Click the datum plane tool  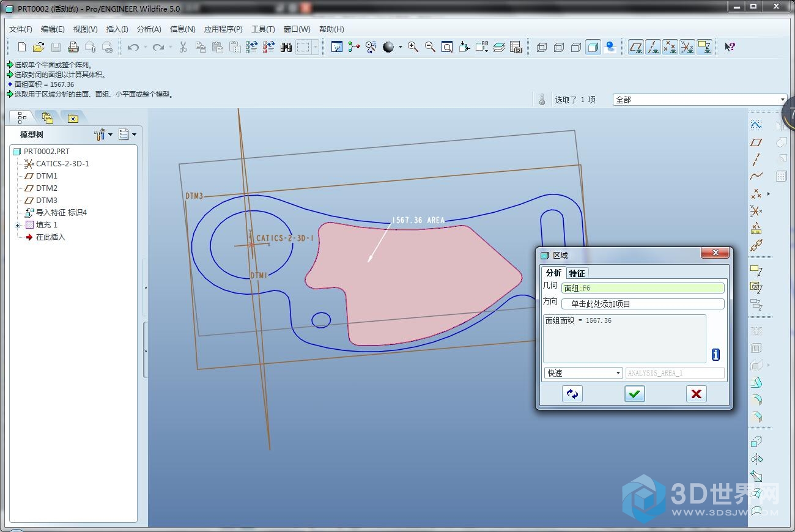pyautogui.click(x=756, y=142)
